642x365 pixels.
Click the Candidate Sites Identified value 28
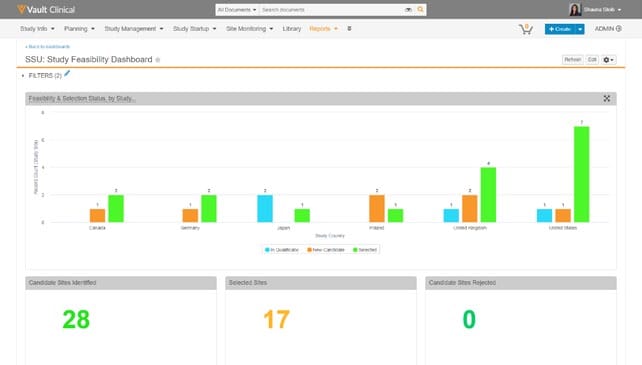tap(76, 320)
